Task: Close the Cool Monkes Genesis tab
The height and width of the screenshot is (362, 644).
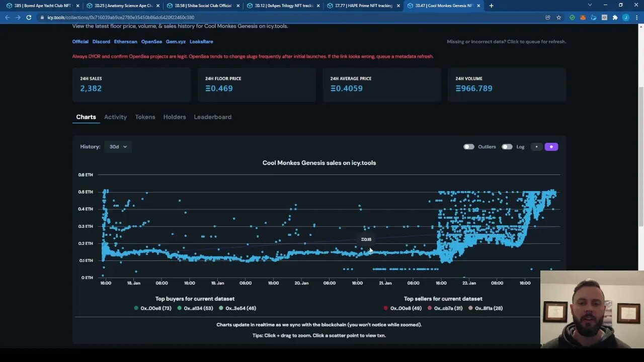Action: (478, 6)
